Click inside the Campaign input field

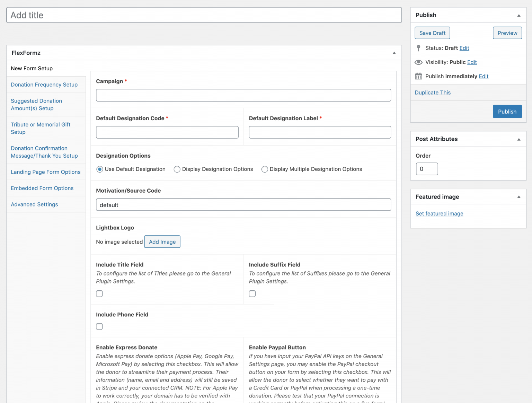243,95
